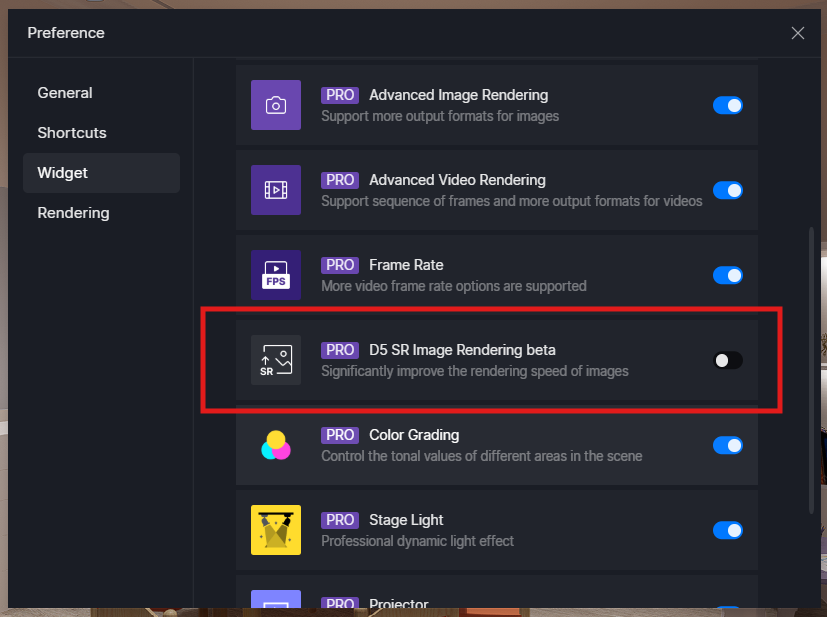
Task: Click the Projector widget icon
Action: coord(276,600)
